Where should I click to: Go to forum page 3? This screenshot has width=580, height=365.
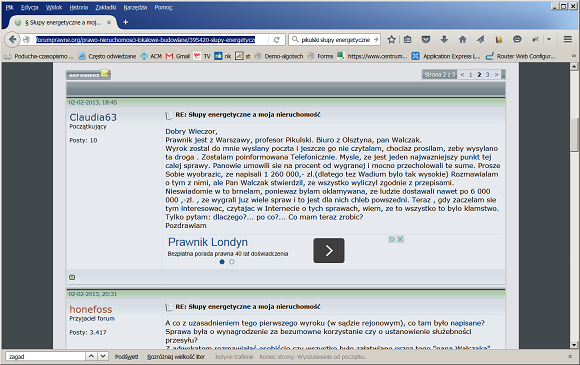pyautogui.click(x=488, y=75)
